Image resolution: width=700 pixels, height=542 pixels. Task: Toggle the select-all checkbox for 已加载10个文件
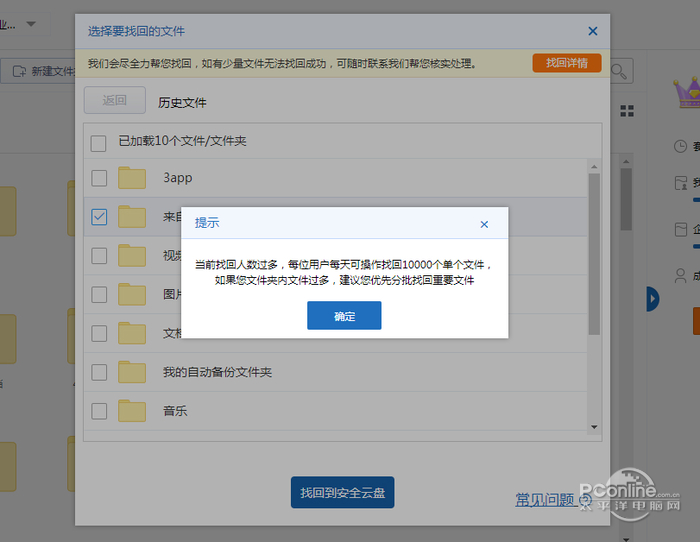[x=98, y=143]
